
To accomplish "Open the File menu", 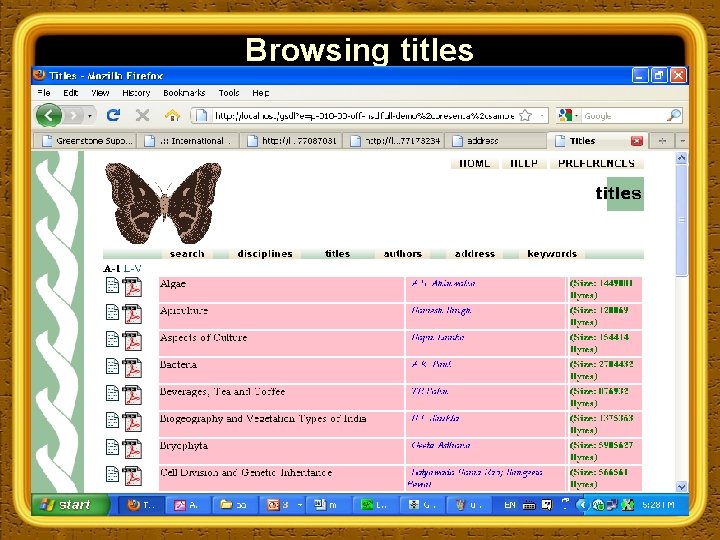I will [x=44, y=93].
